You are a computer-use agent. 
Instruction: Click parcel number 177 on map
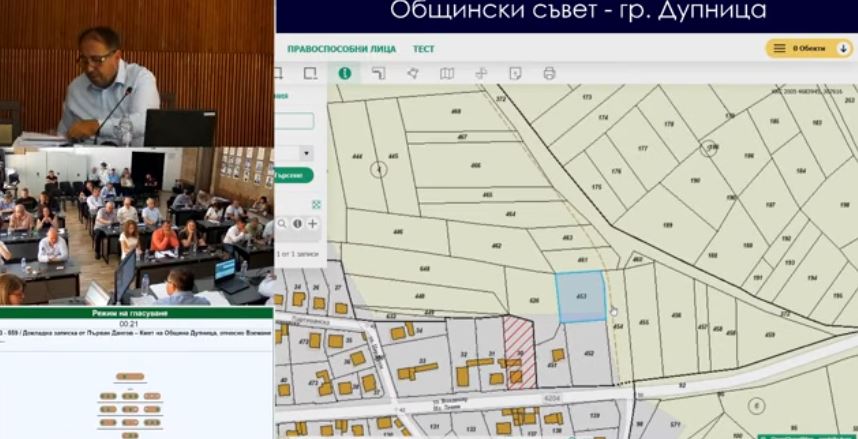coord(642,148)
